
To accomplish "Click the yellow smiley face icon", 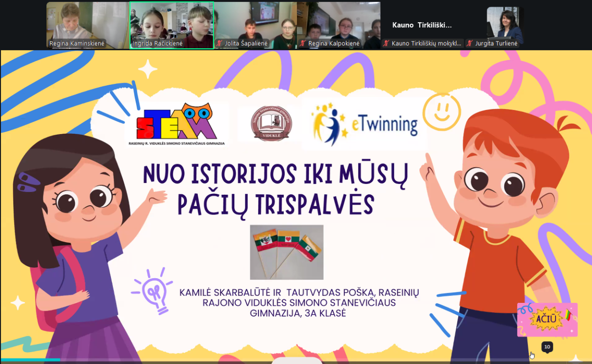I will [x=441, y=112].
